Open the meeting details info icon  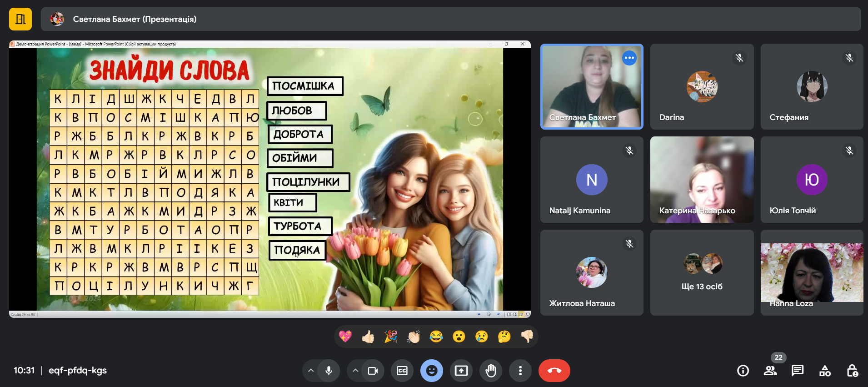pos(743,371)
